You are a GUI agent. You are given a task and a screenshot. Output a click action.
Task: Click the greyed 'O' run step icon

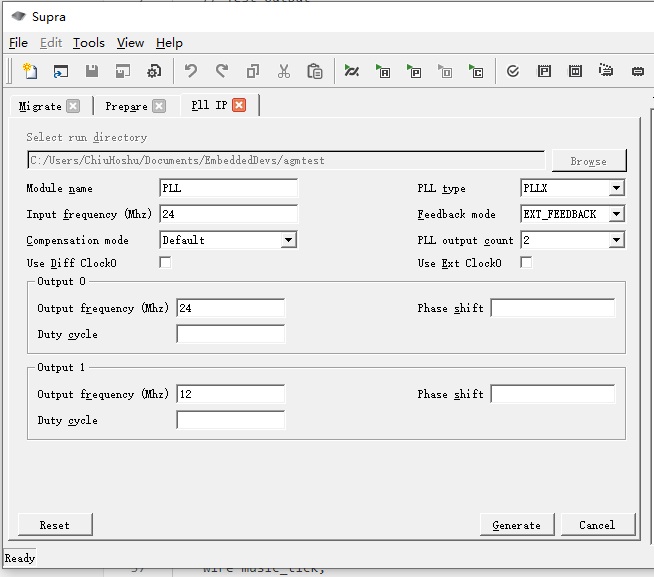[445, 71]
